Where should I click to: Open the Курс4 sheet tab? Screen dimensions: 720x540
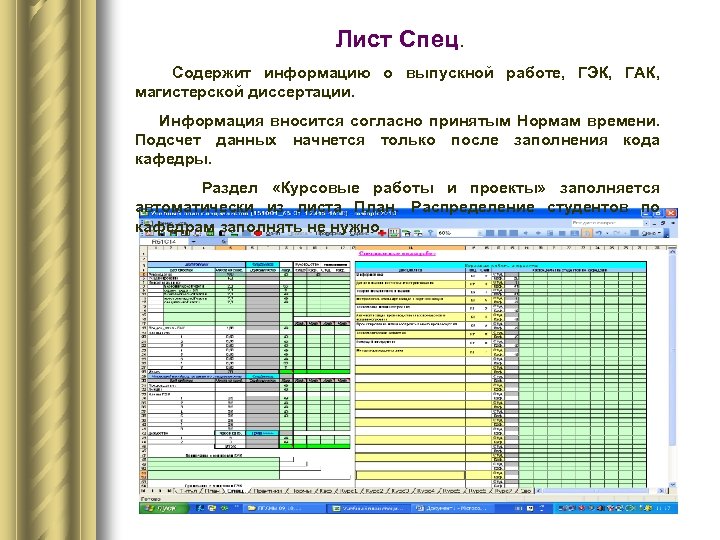coord(426,491)
